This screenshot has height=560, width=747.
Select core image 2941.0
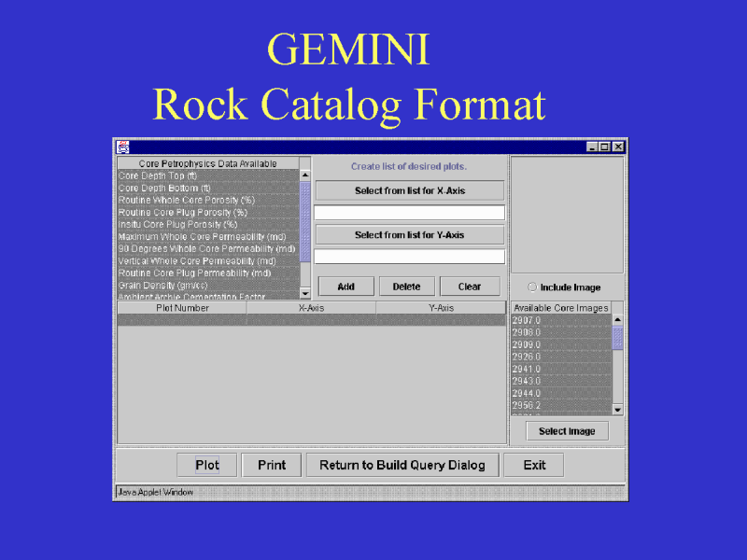(x=562, y=369)
